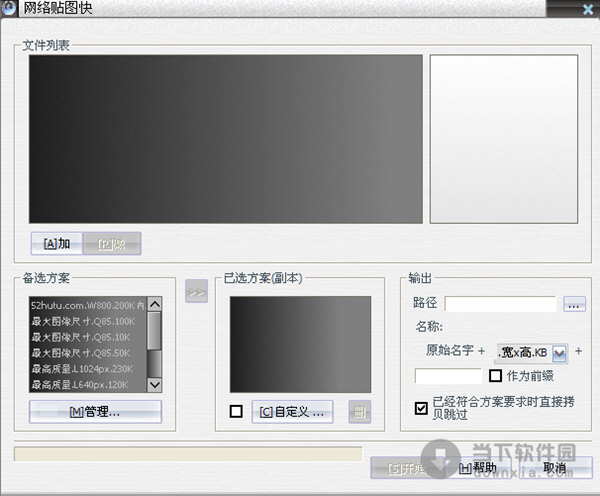Click the [A]加 add files button
The image size is (600, 496).
click(57, 243)
